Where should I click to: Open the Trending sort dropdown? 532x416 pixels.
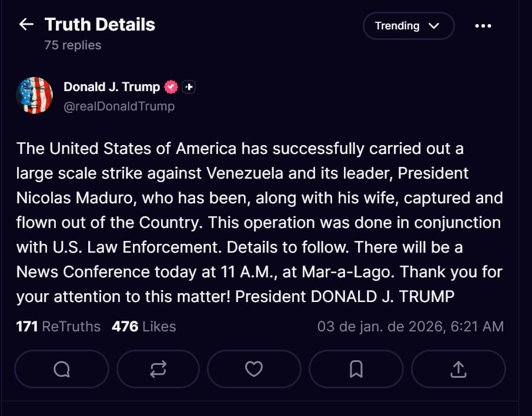tap(397, 26)
